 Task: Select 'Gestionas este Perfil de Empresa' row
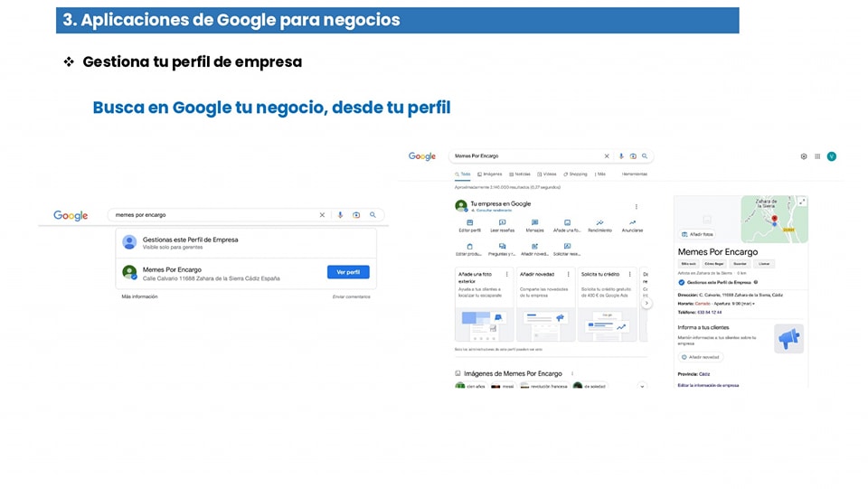[x=246, y=243]
